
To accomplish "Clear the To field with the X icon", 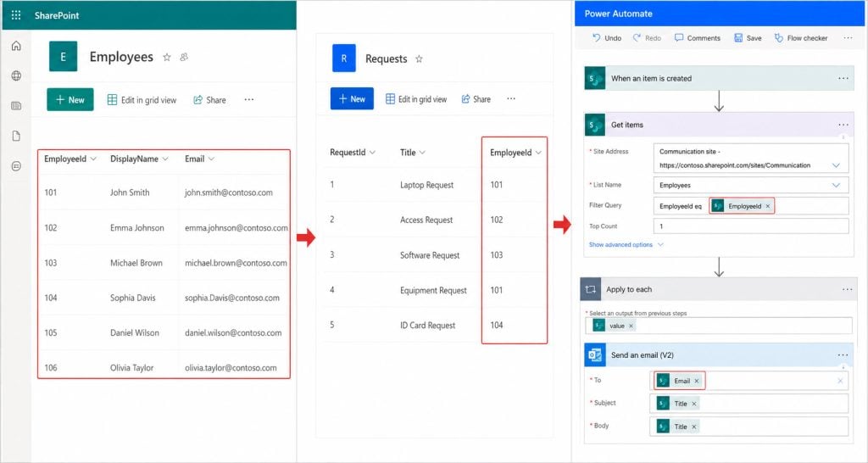I will click(840, 381).
